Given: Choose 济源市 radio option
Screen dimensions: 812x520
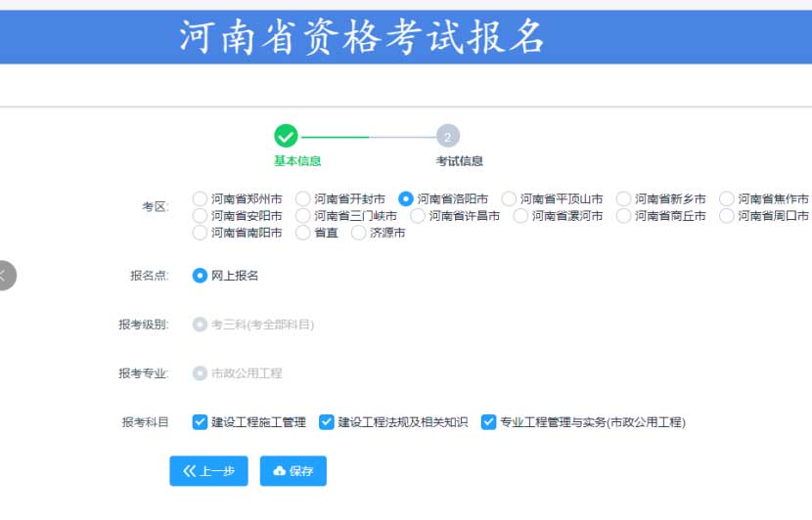Looking at the screenshot, I should pyautogui.click(x=359, y=233).
